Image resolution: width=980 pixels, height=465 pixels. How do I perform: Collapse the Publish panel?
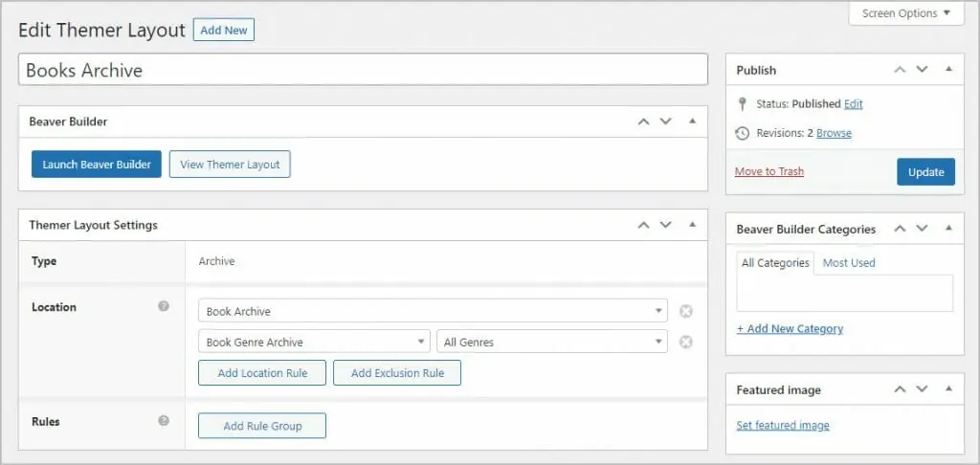(948, 70)
